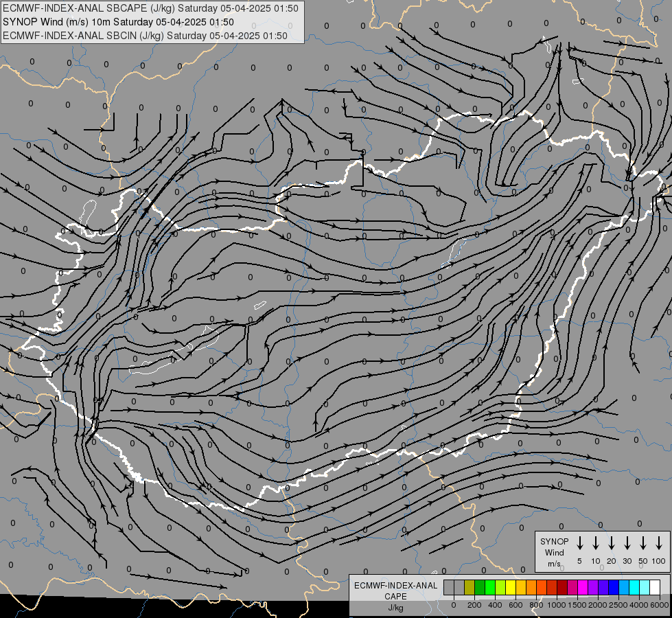Select the bright green CAPE swatch before 400
This screenshot has height=618, width=672.
point(490,587)
